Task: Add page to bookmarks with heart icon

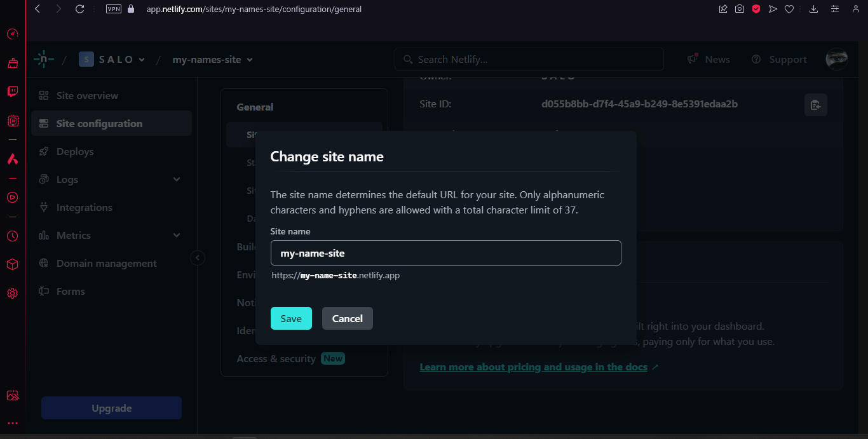Action: coord(789,9)
